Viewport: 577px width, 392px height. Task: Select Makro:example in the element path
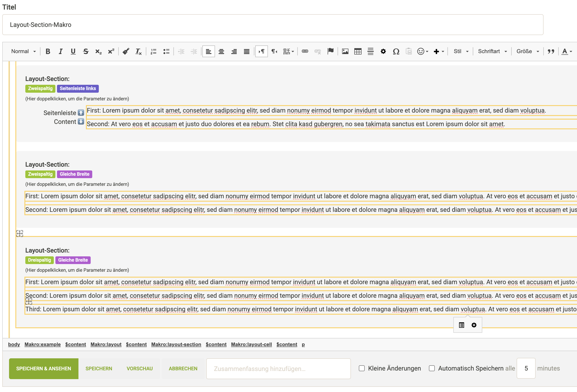(43, 344)
